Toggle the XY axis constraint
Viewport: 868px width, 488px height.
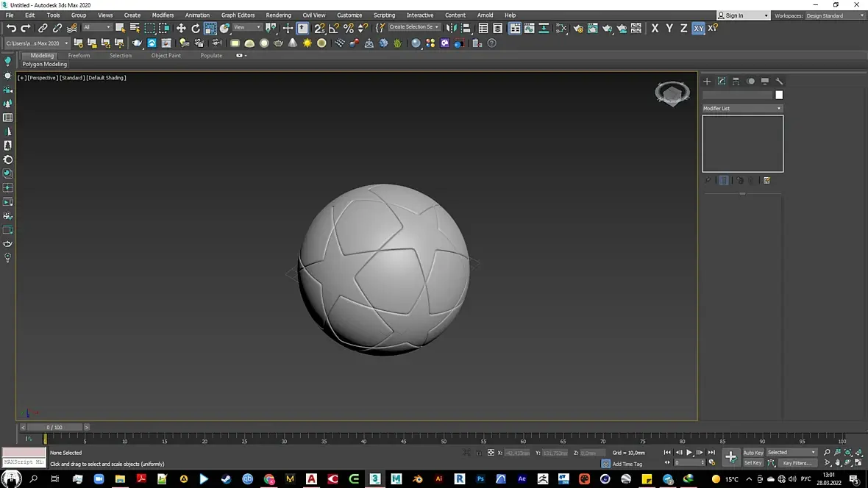tap(698, 28)
